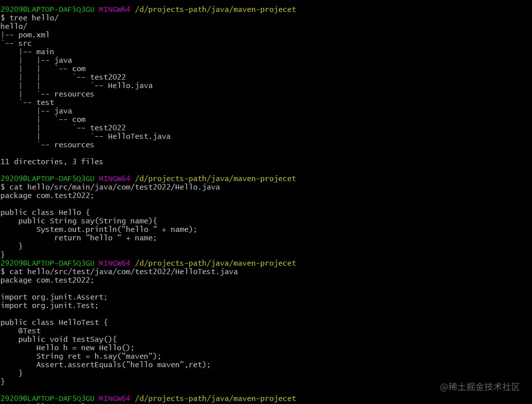532x404 pixels.
Task: Click 'import org.junit.Assert;' line
Action: [54, 297]
